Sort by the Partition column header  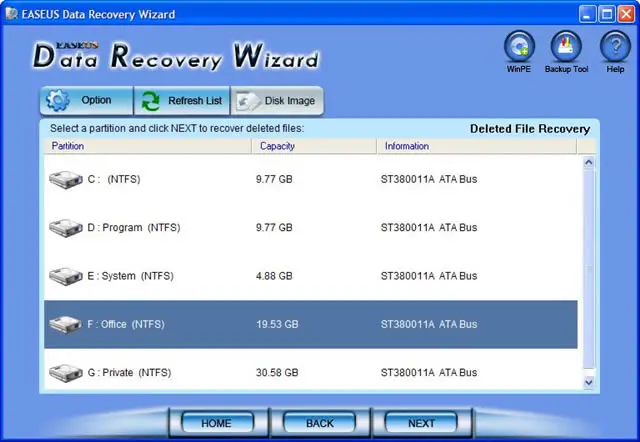(x=148, y=146)
